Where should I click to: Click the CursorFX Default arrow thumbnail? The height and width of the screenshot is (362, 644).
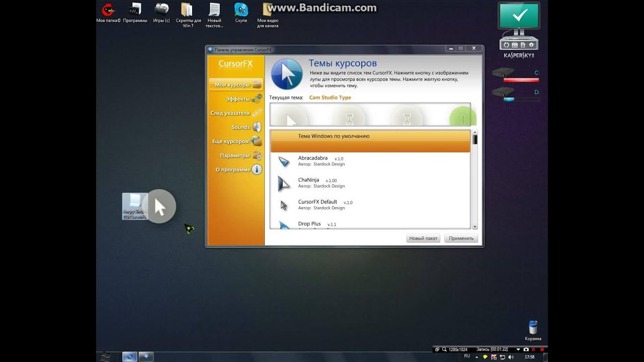284,205
